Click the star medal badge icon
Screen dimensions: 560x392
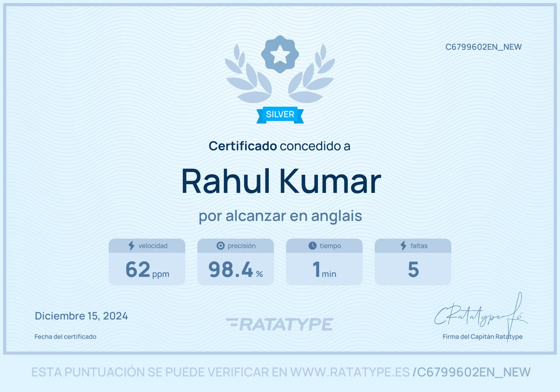coord(280,54)
